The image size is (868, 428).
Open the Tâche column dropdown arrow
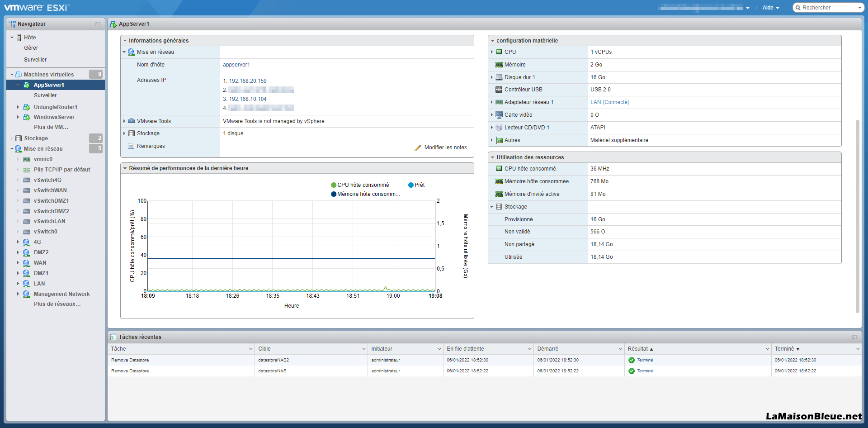tap(251, 349)
